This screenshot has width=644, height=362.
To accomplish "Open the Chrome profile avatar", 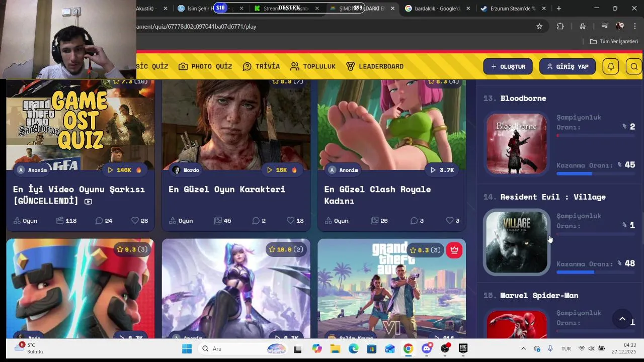I will (620, 26).
